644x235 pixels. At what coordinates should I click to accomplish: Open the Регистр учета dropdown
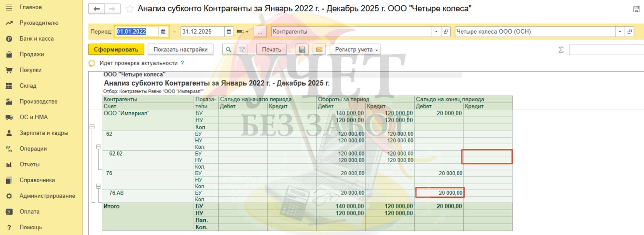(355, 49)
